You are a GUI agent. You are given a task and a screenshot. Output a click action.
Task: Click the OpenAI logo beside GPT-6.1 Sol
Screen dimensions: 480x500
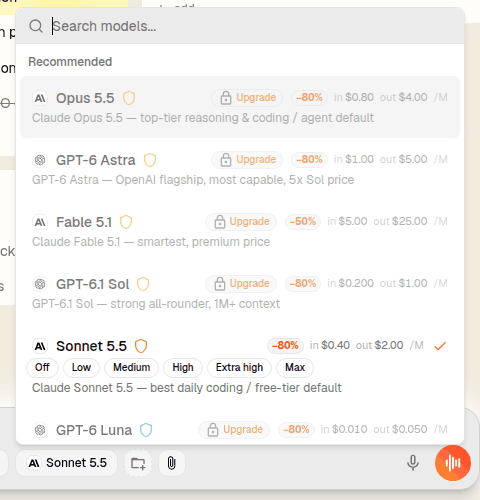[x=40, y=284]
